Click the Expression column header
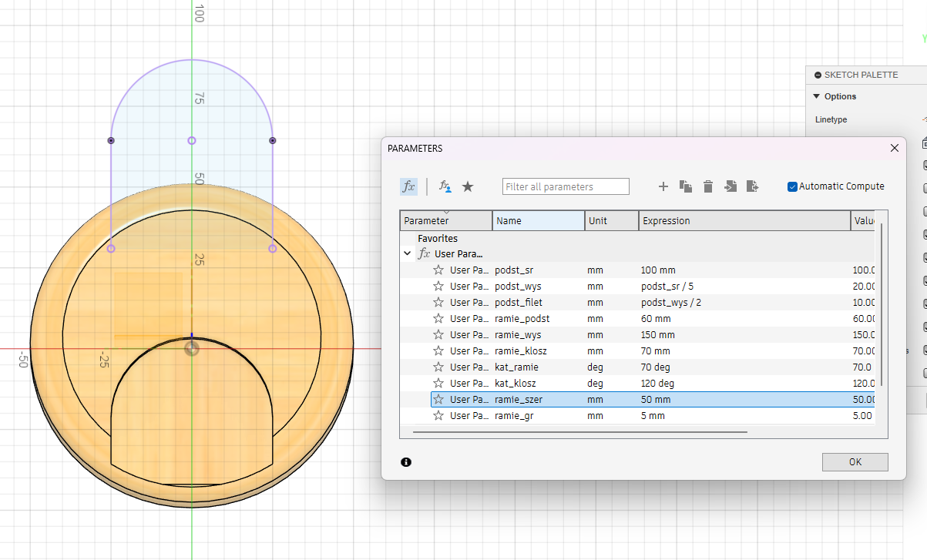The image size is (927, 560). pos(744,221)
